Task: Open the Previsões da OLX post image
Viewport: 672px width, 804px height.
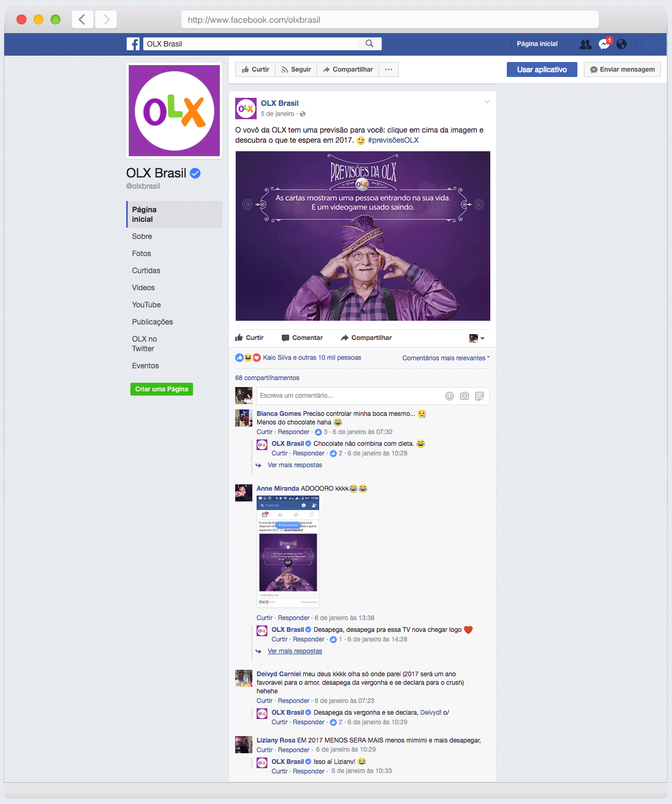Action: (x=363, y=236)
